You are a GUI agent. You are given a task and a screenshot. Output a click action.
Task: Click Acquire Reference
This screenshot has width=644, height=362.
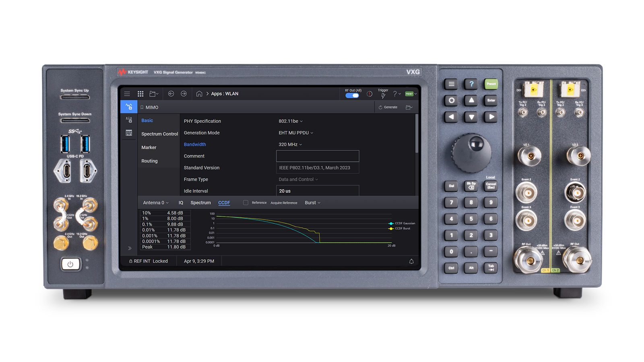(x=284, y=203)
